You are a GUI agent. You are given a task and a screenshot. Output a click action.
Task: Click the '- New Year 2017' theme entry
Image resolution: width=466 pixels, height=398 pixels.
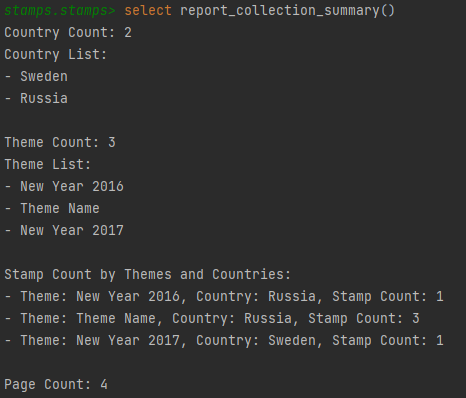pos(64,230)
